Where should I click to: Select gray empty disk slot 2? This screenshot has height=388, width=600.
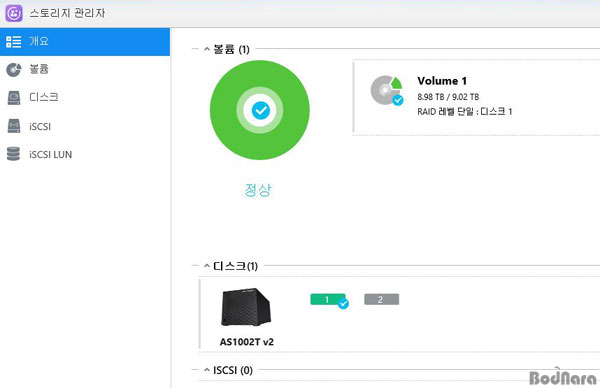(382, 299)
